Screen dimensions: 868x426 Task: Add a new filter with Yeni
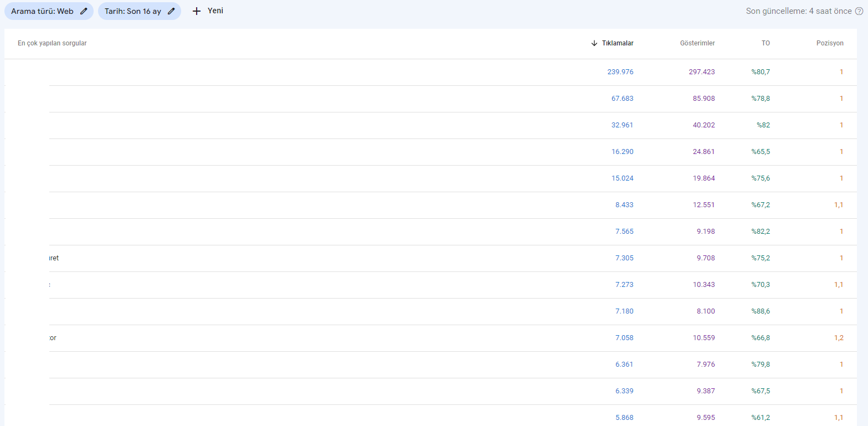pyautogui.click(x=208, y=11)
